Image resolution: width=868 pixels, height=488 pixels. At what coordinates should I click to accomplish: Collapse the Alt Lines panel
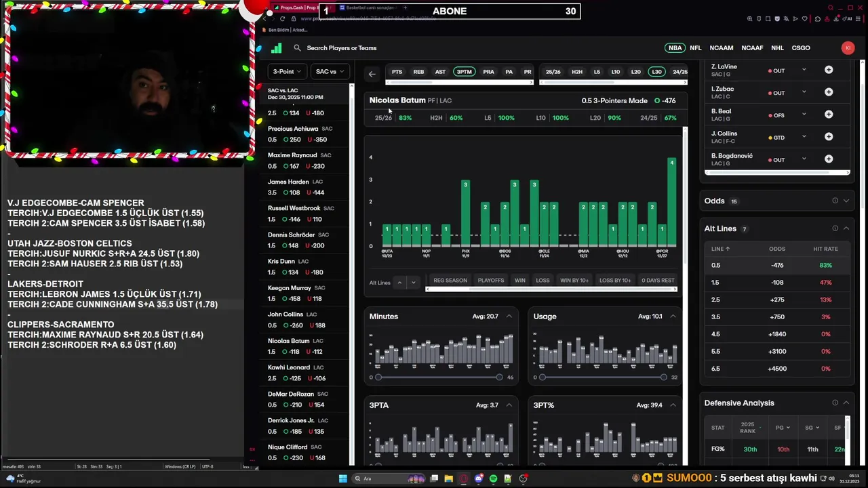pyautogui.click(x=846, y=228)
